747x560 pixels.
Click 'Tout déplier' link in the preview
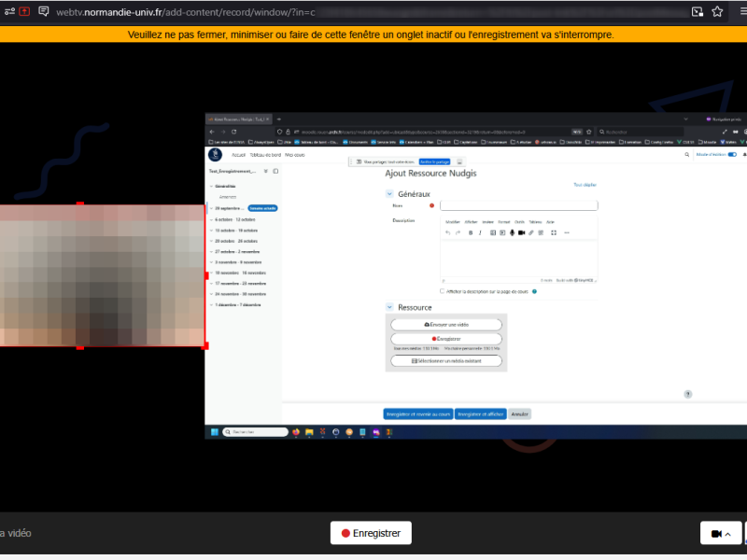click(585, 185)
